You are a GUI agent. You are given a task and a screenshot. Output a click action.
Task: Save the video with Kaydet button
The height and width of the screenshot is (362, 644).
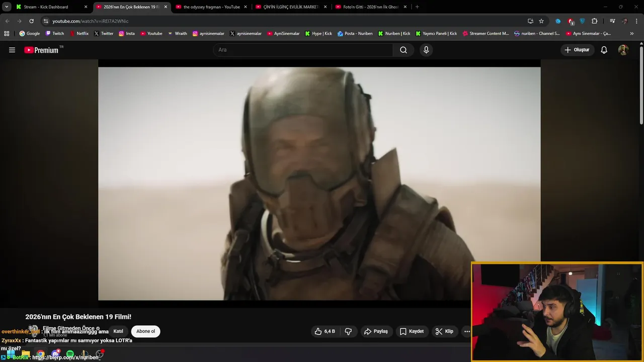(412, 331)
